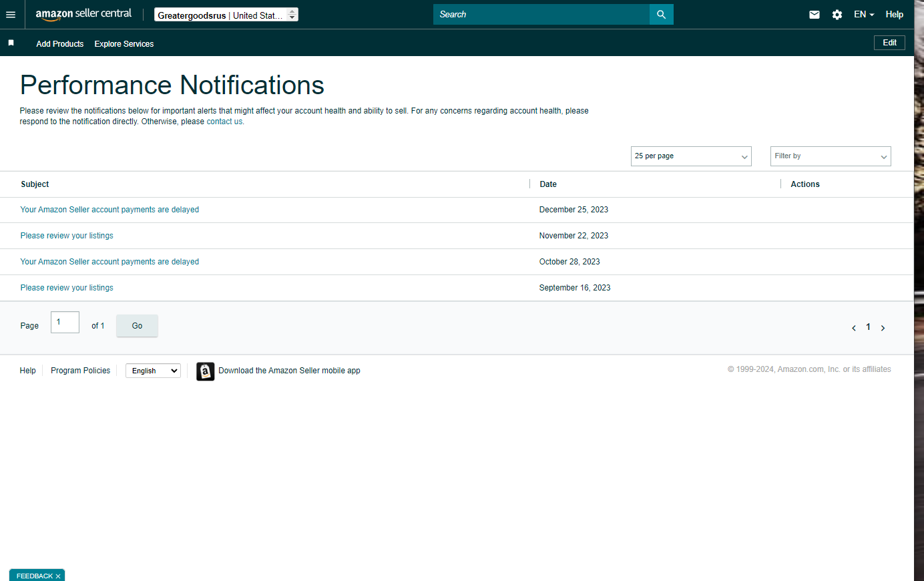Open Program Policies link

[x=80, y=371]
